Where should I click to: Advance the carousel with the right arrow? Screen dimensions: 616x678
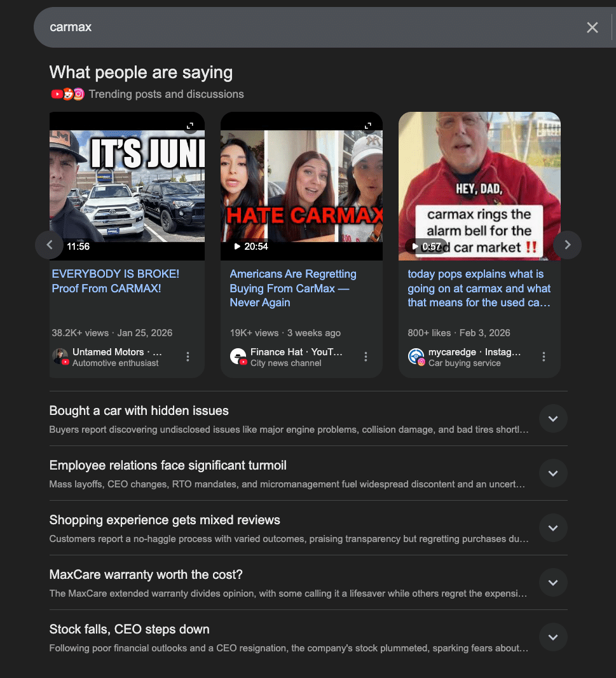(x=566, y=245)
